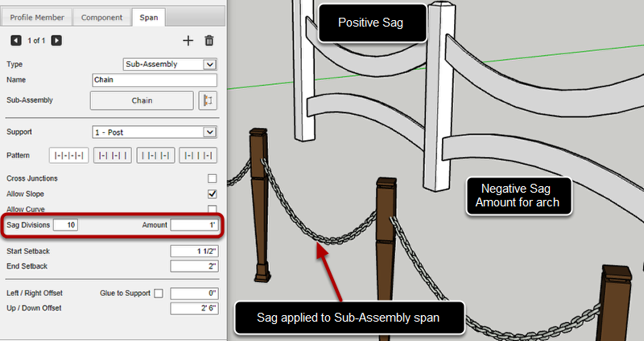Click the sub-assembly edit icon beside Chain

(208, 101)
